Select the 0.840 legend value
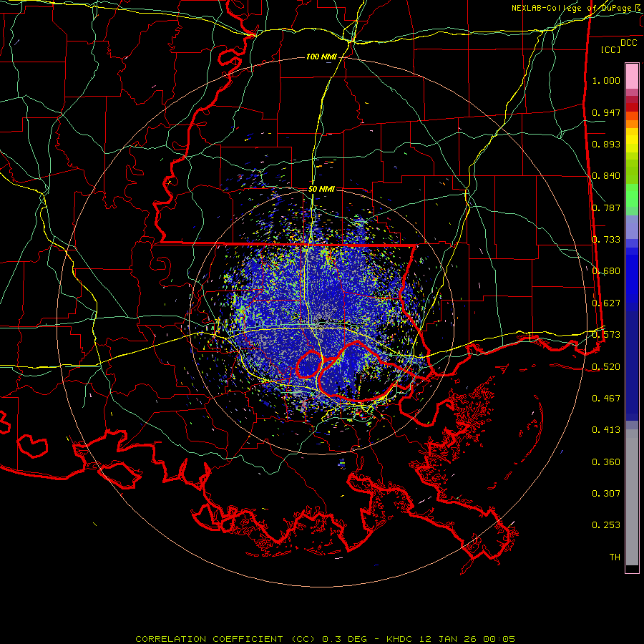The height and width of the screenshot is (644, 644). [x=606, y=176]
